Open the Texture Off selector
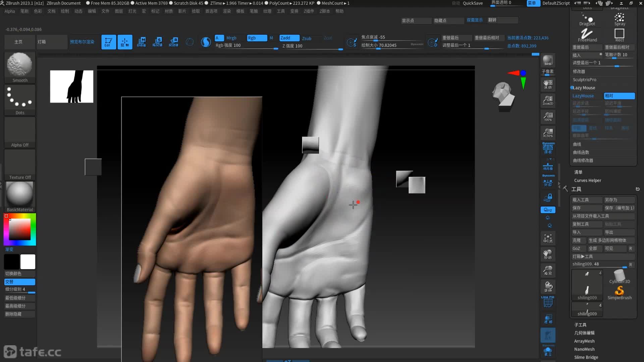This screenshot has width=644, height=362. pos(20,165)
